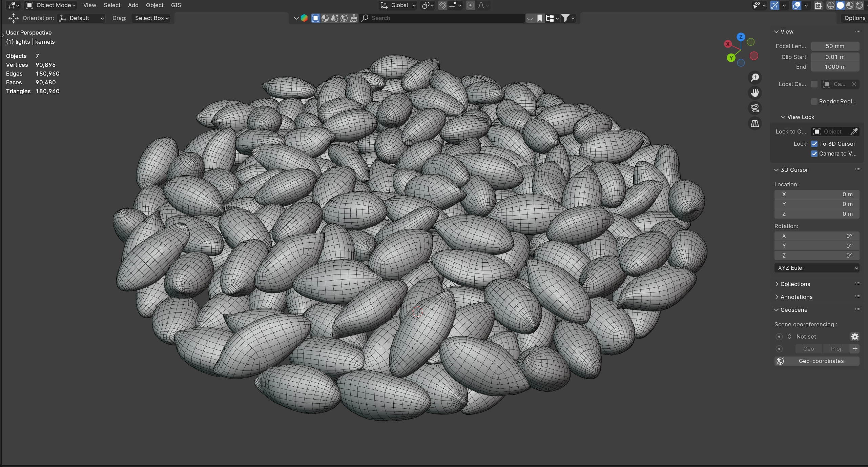Image resolution: width=868 pixels, height=467 pixels.
Task: Toggle the snap magnet icon
Action: [x=442, y=5]
